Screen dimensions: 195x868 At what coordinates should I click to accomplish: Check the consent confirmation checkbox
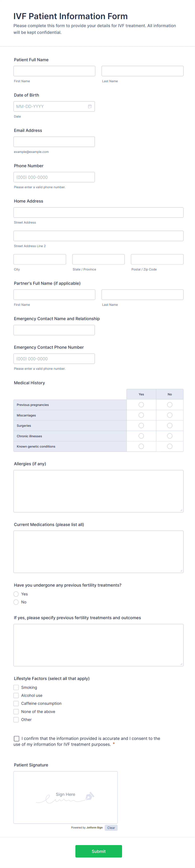[17, 739]
